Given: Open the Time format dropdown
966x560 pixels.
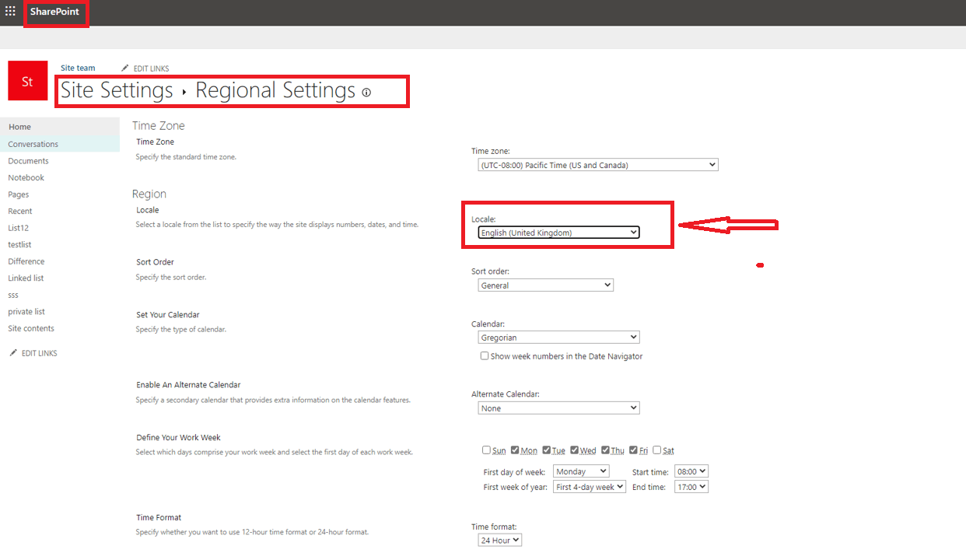Looking at the screenshot, I should click(500, 540).
